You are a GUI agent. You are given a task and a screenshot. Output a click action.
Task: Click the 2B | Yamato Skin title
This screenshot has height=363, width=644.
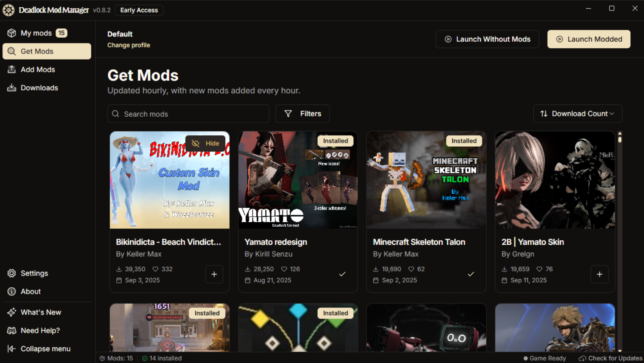pos(533,242)
